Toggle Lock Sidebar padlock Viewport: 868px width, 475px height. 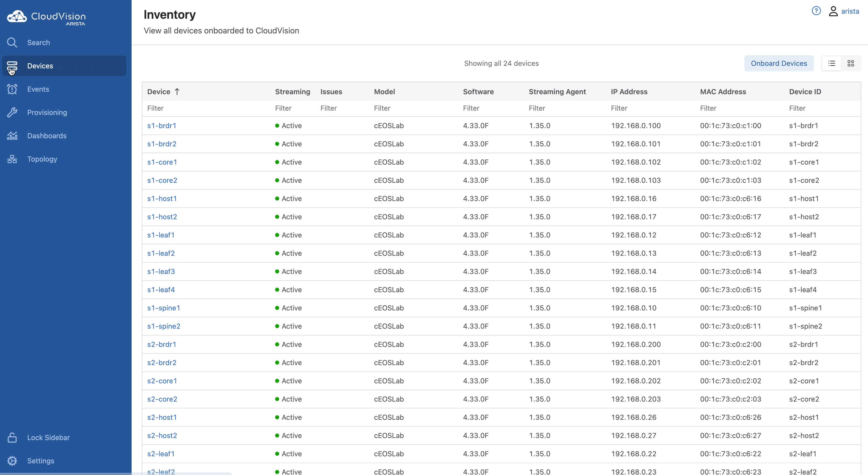(x=12, y=438)
